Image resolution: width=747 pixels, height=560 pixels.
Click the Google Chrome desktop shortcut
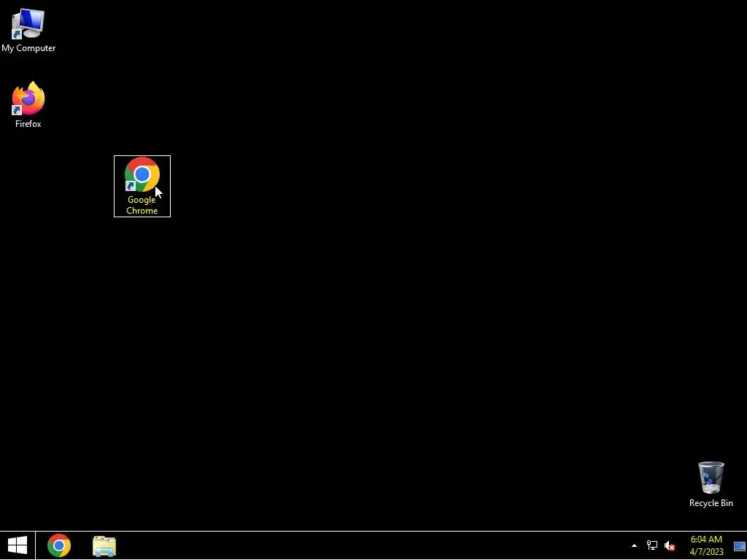pos(142,186)
